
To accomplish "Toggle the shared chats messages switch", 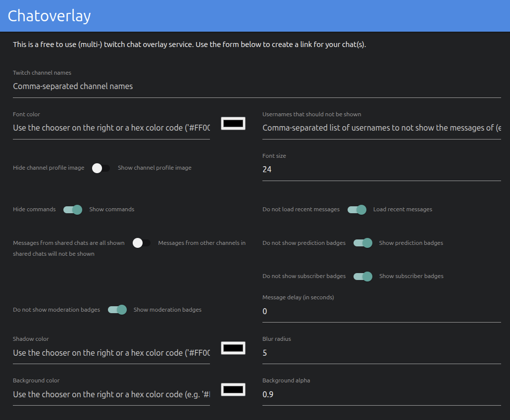I will 142,243.
